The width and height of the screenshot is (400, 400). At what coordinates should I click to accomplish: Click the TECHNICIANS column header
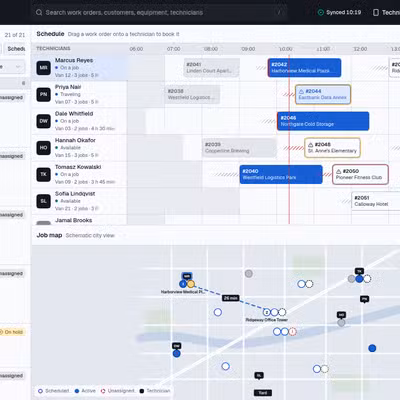pos(53,49)
